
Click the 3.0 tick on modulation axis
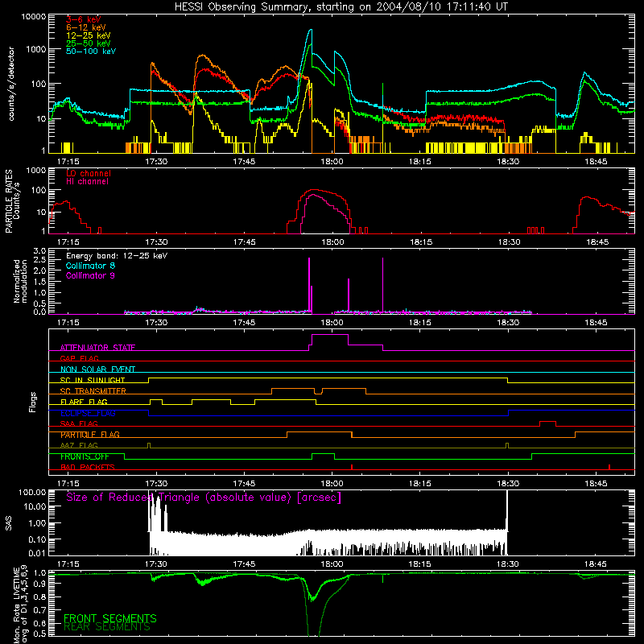click(39, 251)
